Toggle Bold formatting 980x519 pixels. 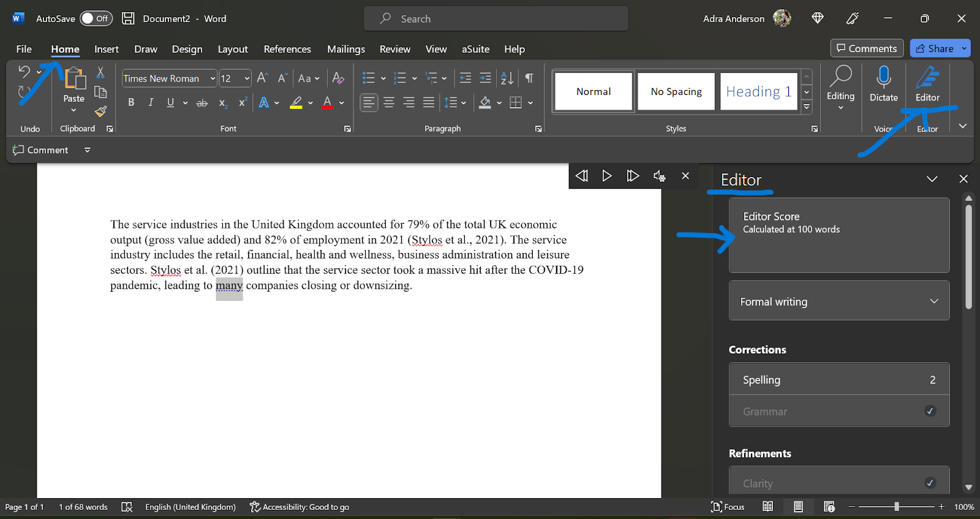[x=131, y=103]
